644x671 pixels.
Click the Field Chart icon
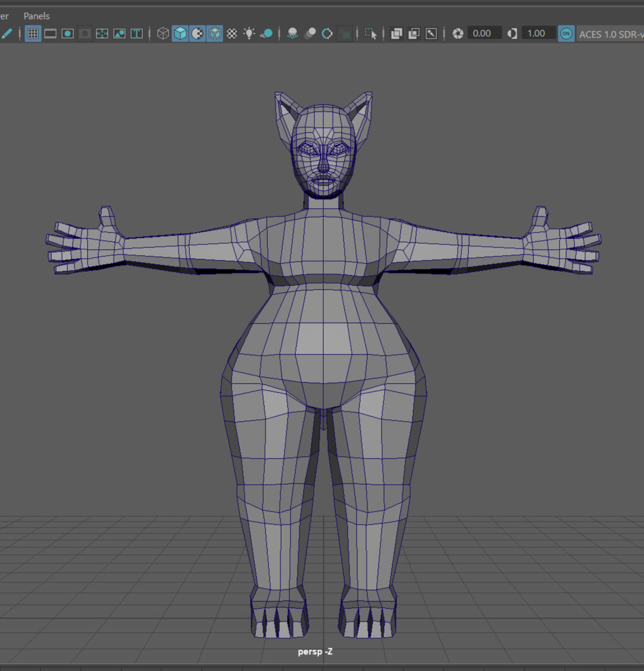pos(102,33)
